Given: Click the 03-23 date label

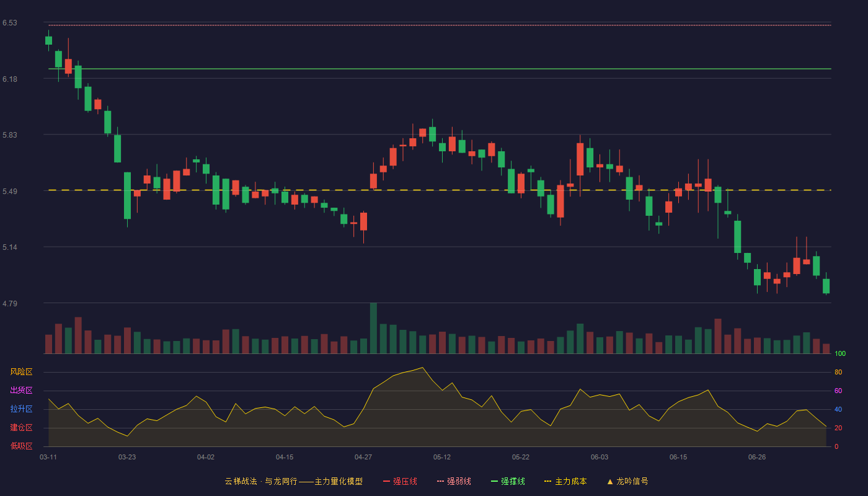Looking at the screenshot, I should (127, 457).
